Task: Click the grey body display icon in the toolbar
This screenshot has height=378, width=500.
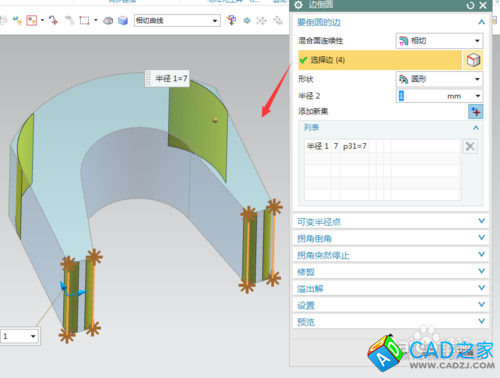Action: click(x=108, y=21)
